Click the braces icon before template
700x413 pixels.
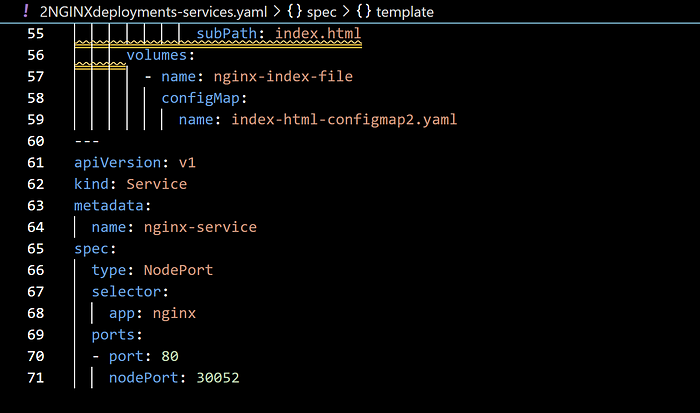pos(363,11)
